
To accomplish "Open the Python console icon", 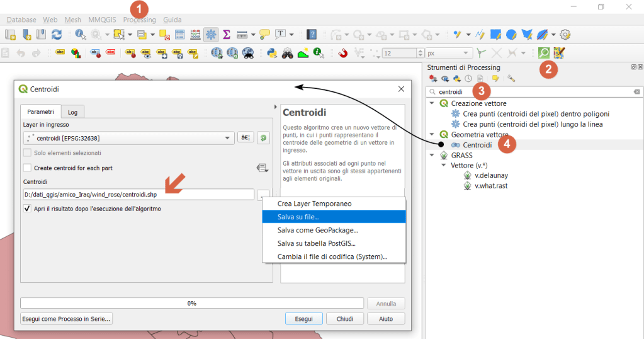I will pyautogui.click(x=273, y=54).
